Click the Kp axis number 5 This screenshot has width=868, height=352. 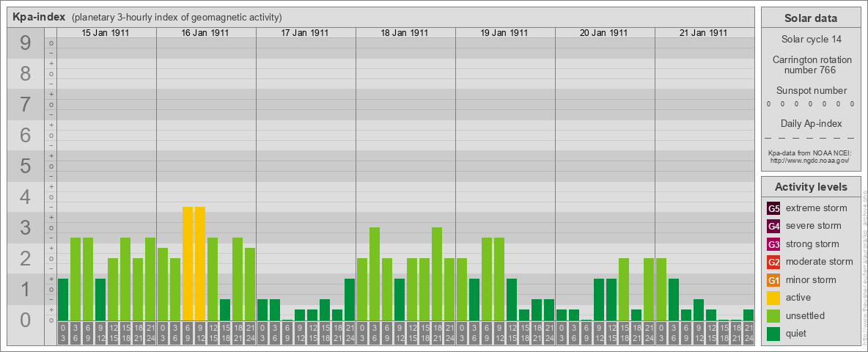(26, 166)
